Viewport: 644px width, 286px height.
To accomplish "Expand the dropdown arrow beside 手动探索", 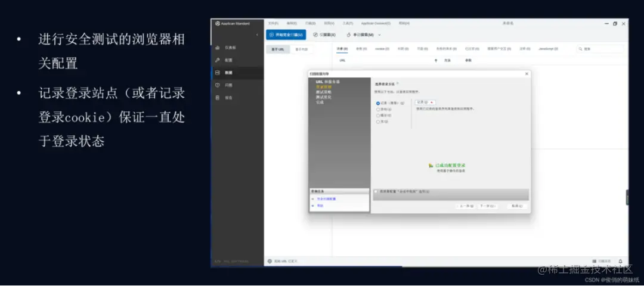I will pos(379,35).
